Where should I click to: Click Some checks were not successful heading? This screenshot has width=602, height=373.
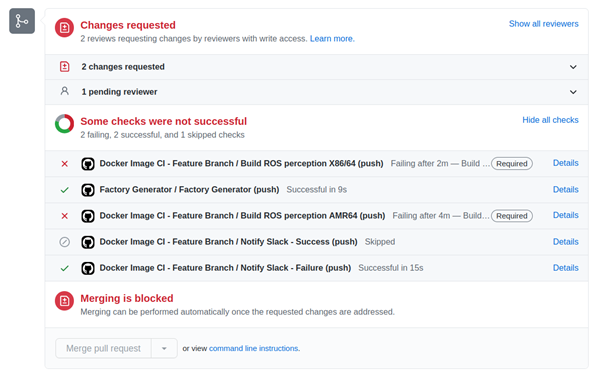point(164,122)
